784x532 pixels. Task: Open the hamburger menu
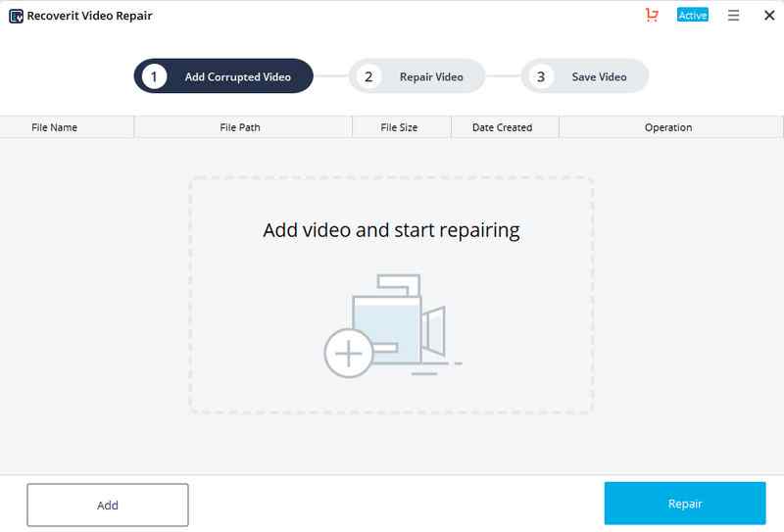733,16
